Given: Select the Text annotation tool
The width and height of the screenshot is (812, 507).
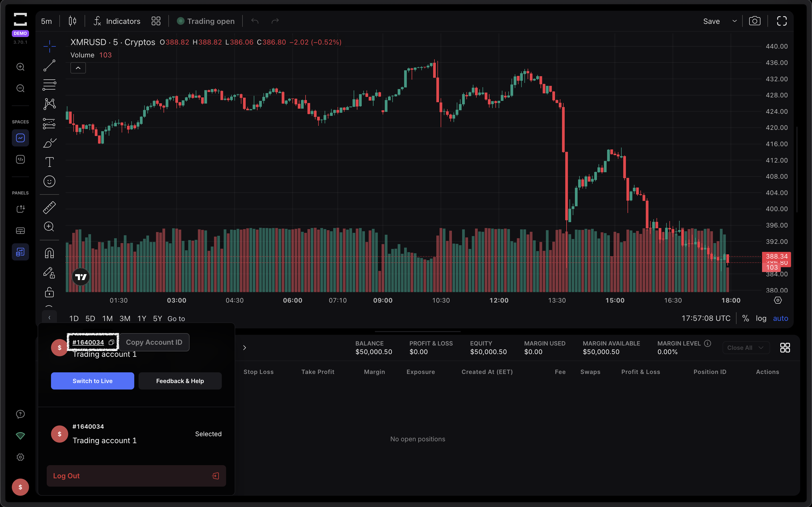Looking at the screenshot, I should click(x=49, y=162).
